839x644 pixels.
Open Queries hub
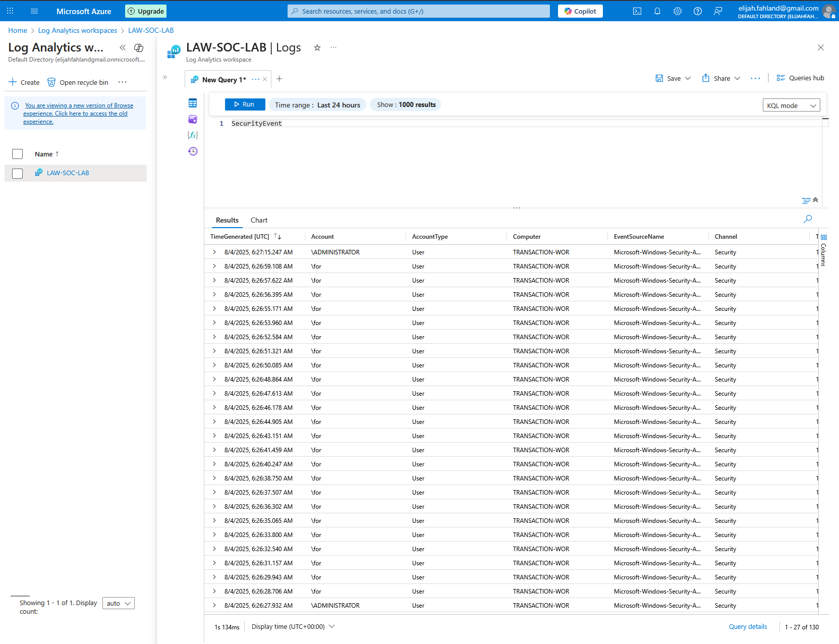(x=801, y=78)
